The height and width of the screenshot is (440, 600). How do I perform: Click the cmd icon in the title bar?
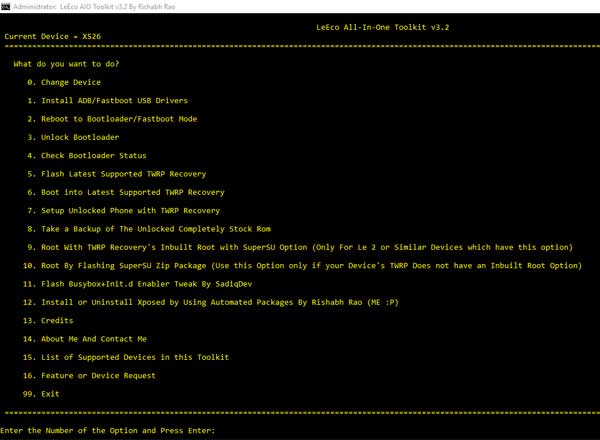pos(5,7)
